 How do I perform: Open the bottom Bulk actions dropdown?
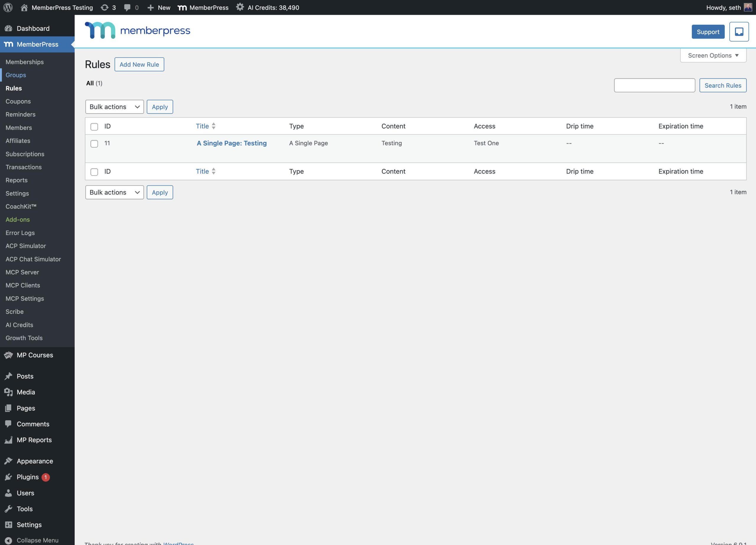(x=114, y=192)
